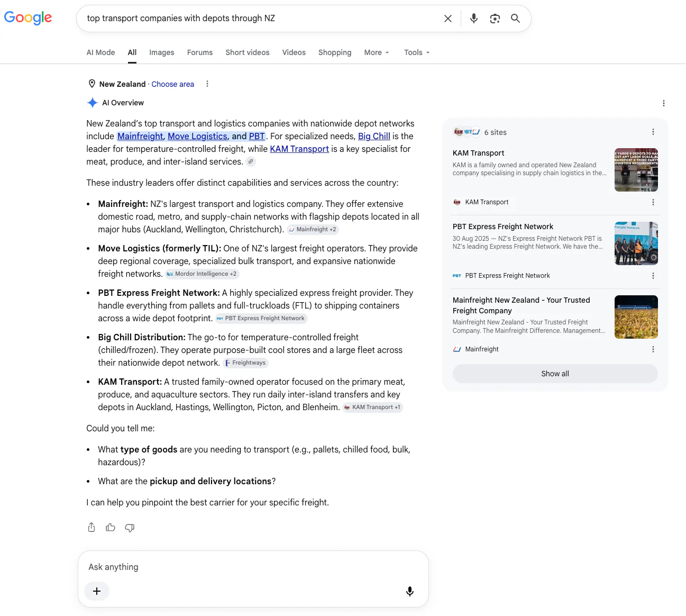
Task: Click the link chip icon after first paragraph
Action: click(x=251, y=161)
